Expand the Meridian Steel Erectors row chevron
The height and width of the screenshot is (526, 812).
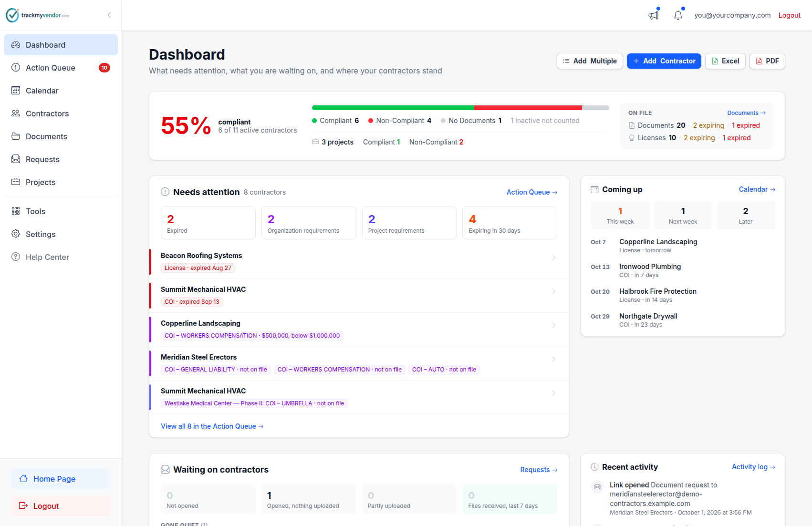(553, 359)
